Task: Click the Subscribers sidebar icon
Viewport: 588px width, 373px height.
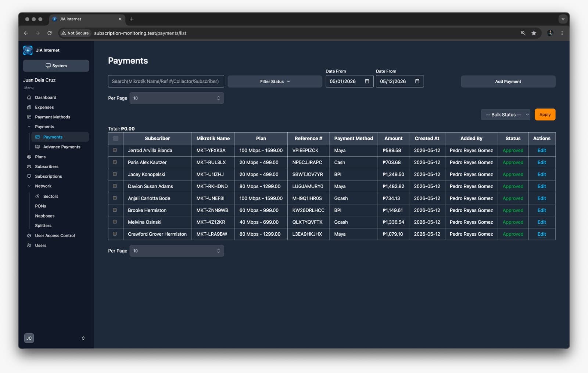Action: click(x=29, y=166)
